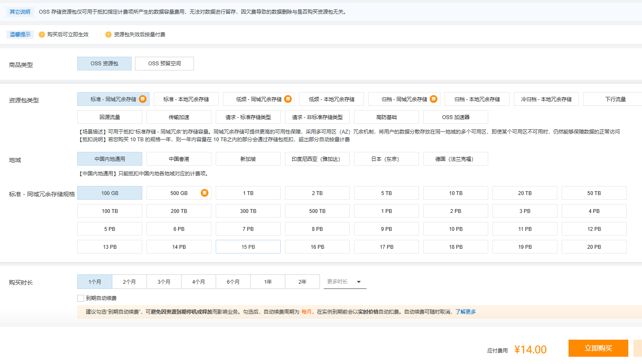Click the 荐 badge on 归档 - 同城冗余存储
Image resolution: width=642 pixels, height=364 pixels.
433,99
